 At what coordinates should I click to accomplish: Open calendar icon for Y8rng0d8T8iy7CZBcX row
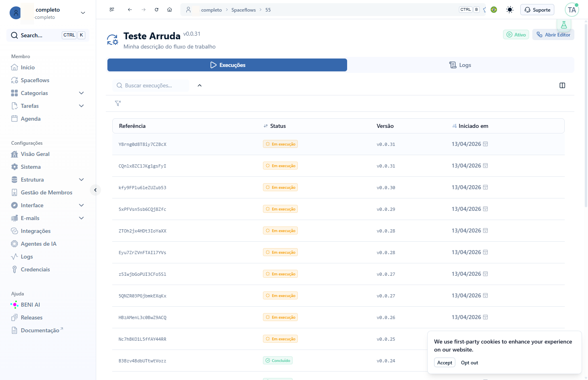(485, 144)
